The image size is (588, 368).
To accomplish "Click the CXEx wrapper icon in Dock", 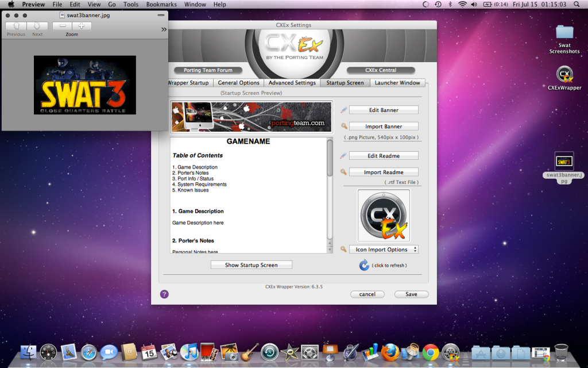I will [x=451, y=352].
